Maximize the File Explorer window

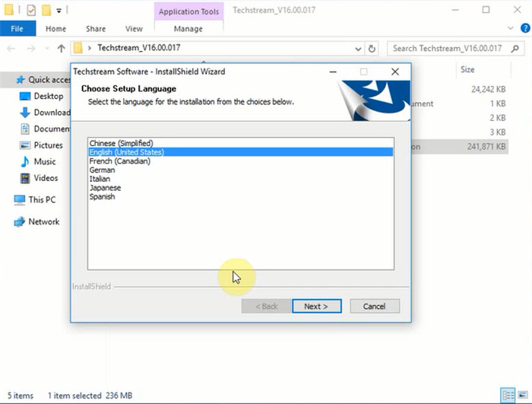486,10
